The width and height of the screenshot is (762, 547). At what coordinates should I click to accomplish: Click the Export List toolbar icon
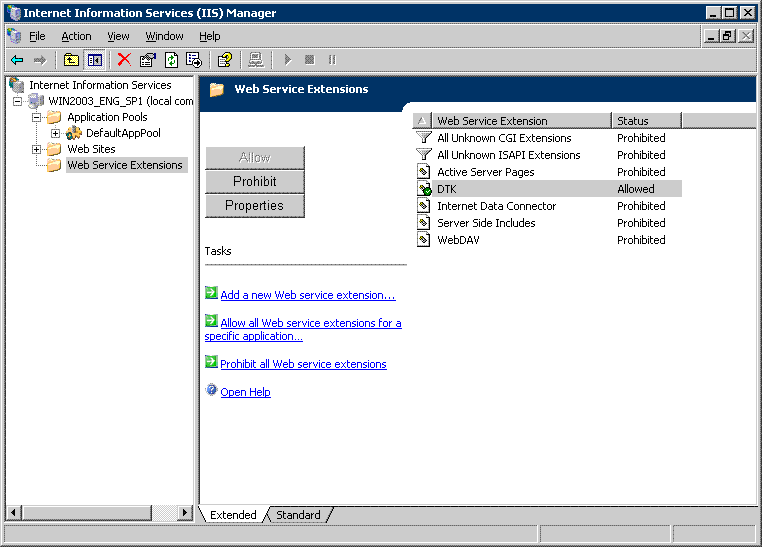pyautogui.click(x=194, y=60)
